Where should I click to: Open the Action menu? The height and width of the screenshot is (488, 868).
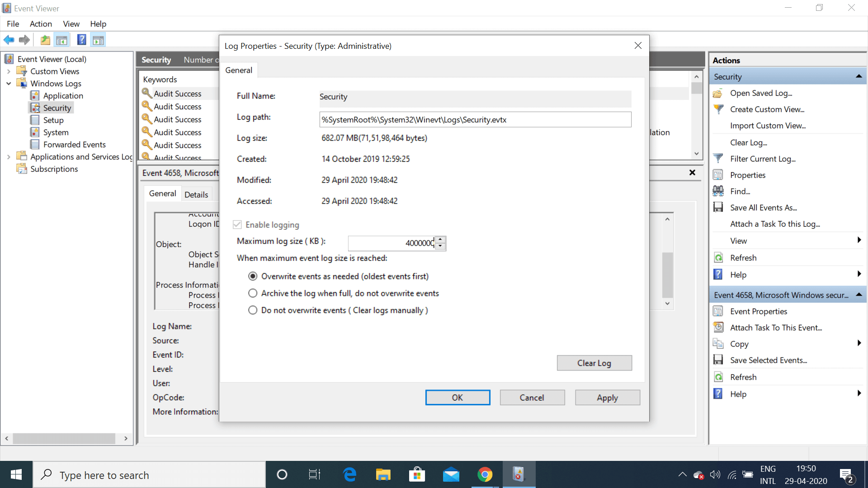(40, 24)
